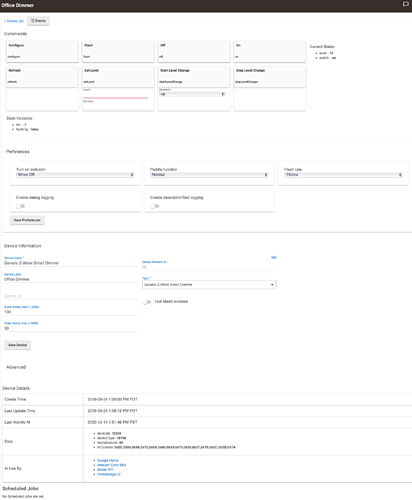Click the Stop Level Change command
Viewport: 412px width, 500px height.
tap(270, 77)
